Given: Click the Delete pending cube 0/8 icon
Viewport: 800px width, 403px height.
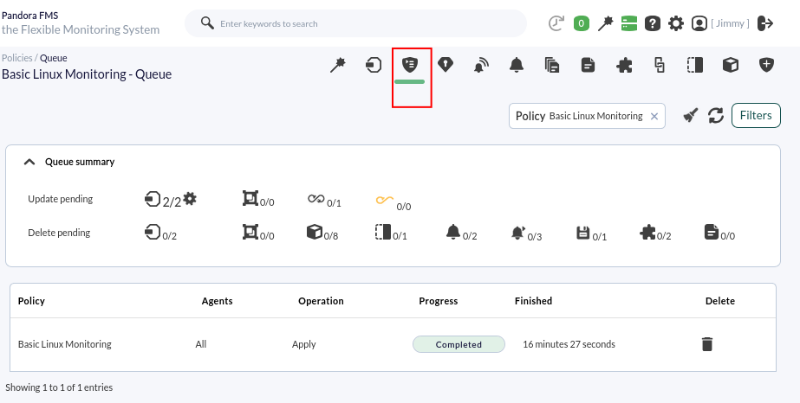Looking at the screenshot, I should tap(314, 232).
